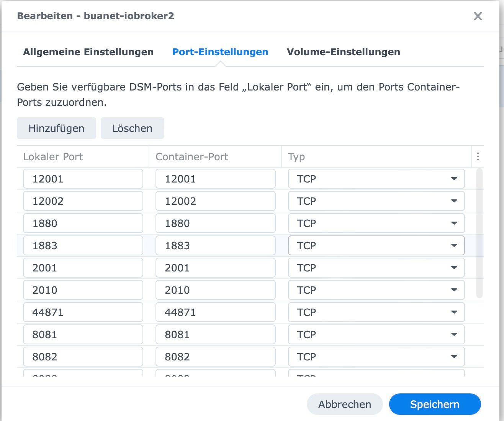Screen dimensions: 504x421
Task: Select the Port-Einstellungen tab
Action: click(220, 52)
